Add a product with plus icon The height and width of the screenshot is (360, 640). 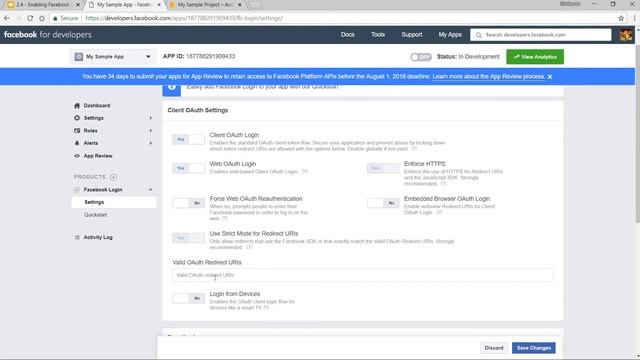(113, 177)
